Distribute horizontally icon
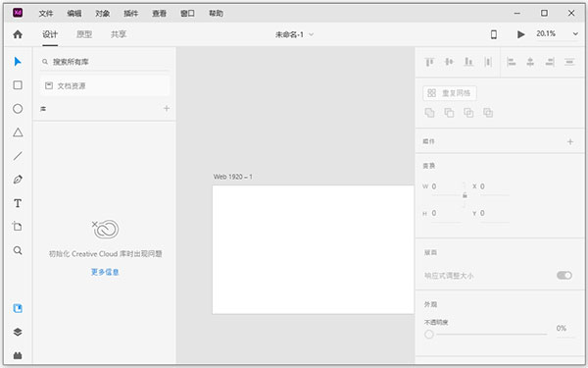Image resolution: width=588 pixels, height=368 pixels. point(569,62)
